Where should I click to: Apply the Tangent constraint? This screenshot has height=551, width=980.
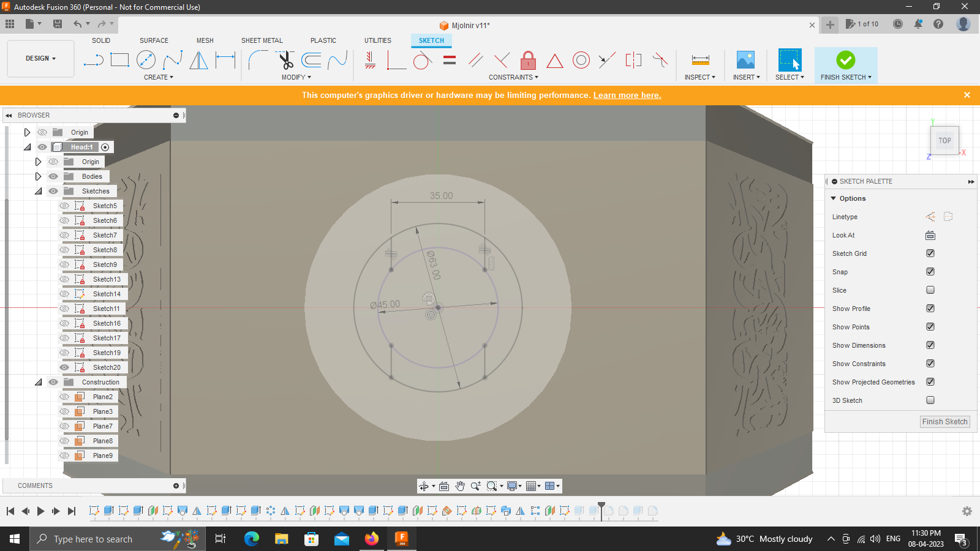423,60
